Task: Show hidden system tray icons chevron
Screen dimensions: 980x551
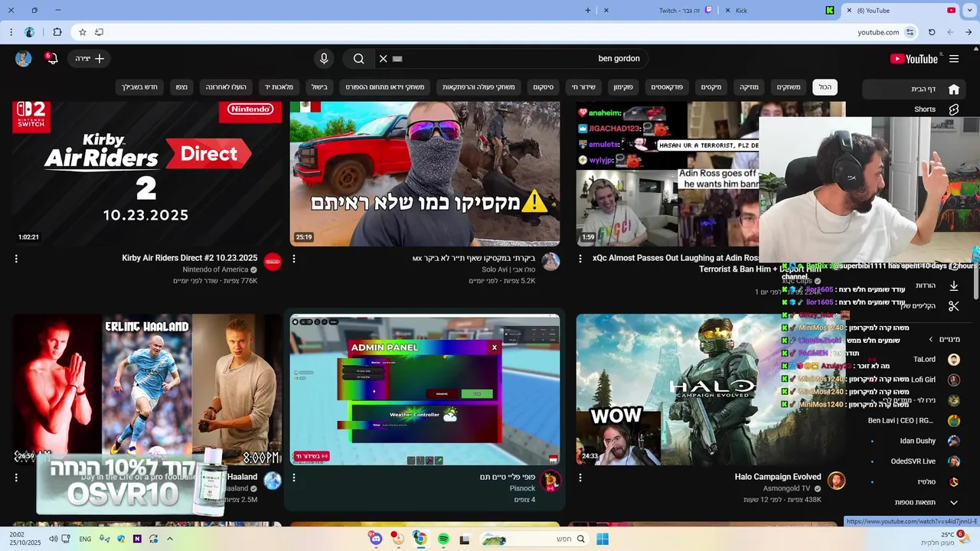Action: pos(170,539)
